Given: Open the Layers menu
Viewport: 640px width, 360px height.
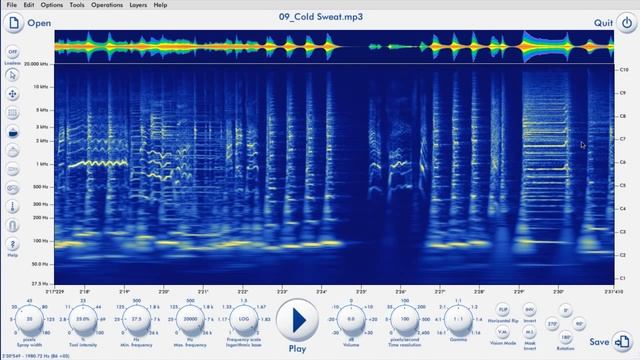Looking at the screenshot, I should coord(138,5).
